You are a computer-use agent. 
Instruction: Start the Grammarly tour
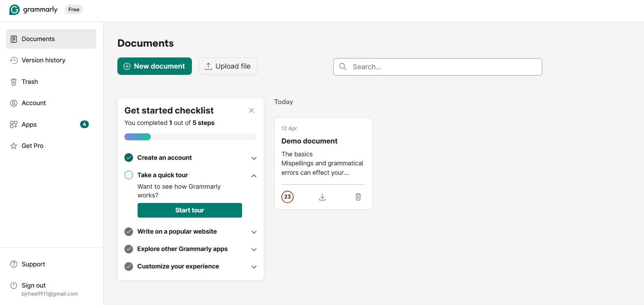[190, 210]
